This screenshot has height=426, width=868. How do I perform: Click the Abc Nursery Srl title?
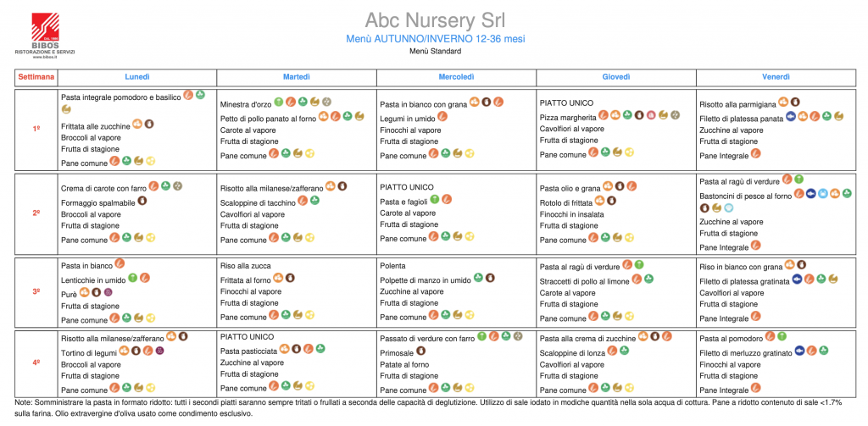click(x=434, y=20)
